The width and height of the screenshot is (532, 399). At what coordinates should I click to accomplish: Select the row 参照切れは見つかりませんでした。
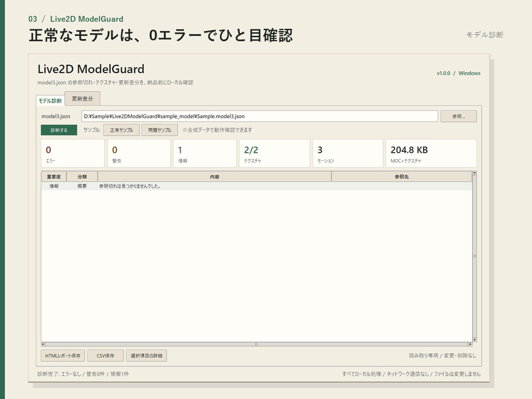[257, 186]
